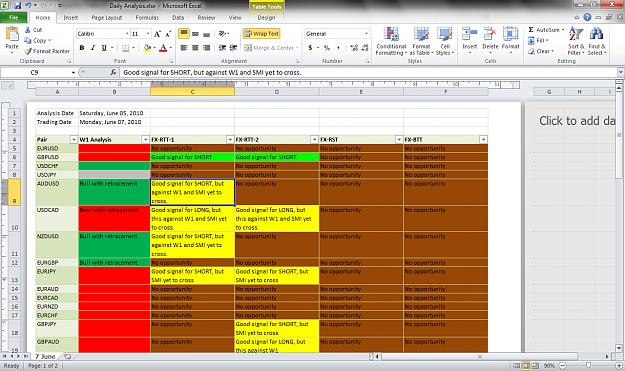Open the General number format dropdown
The width and height of the screenshot is (625, 371).
click(x=366, y=34)
